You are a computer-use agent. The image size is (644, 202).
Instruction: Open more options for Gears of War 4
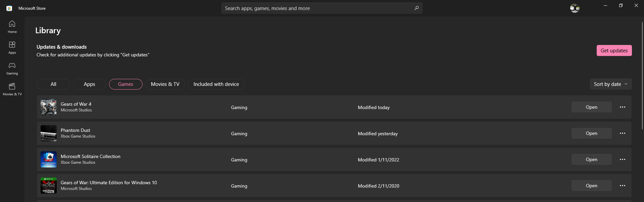click(x=622, y=107)
